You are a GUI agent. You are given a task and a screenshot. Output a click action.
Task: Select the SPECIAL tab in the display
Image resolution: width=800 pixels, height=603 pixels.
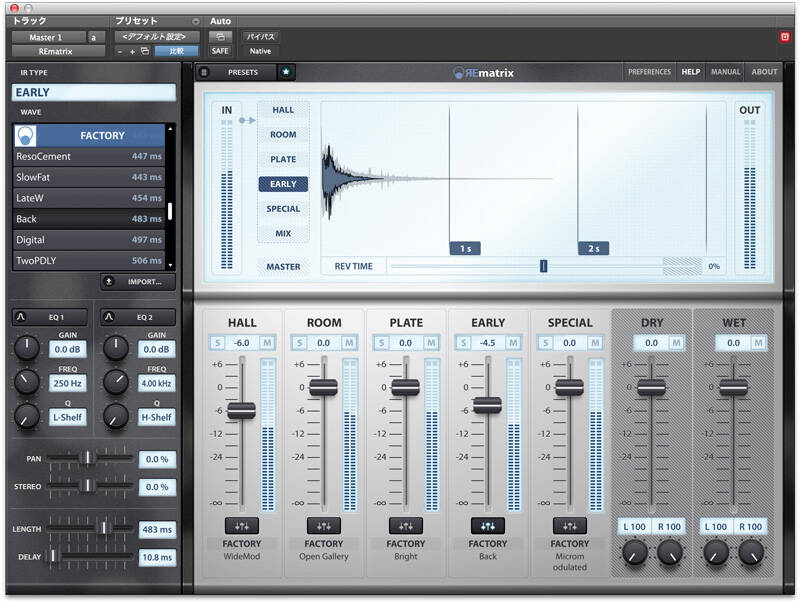283,209
